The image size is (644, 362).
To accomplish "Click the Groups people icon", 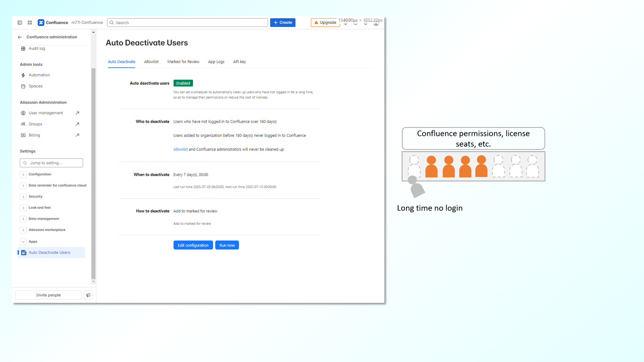I will [x=23, y=124].
